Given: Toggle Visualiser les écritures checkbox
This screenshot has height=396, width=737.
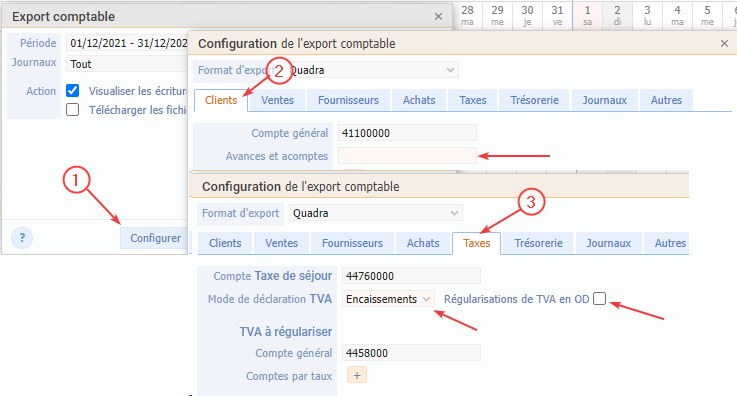Looking at the screenshot, I should pos(72,90).
